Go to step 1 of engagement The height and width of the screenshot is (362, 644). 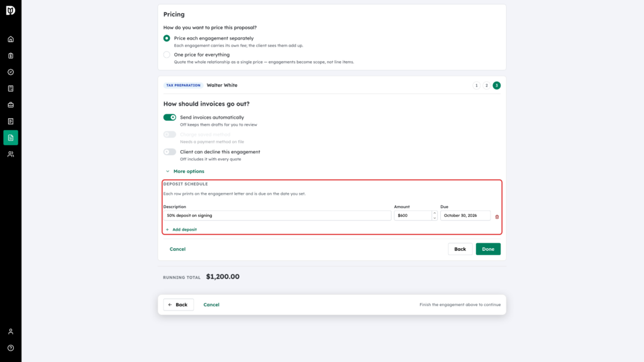[477, 85]
